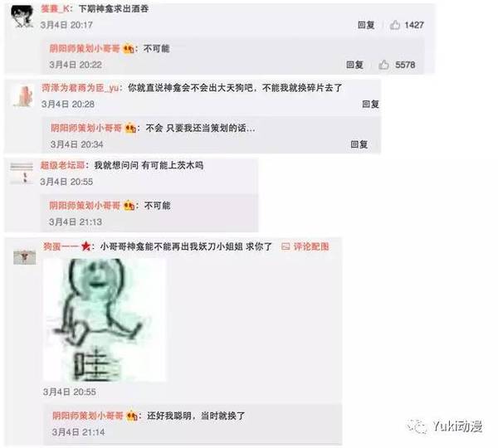Click the red star badge beside 狗蛋

click(85, 246)
